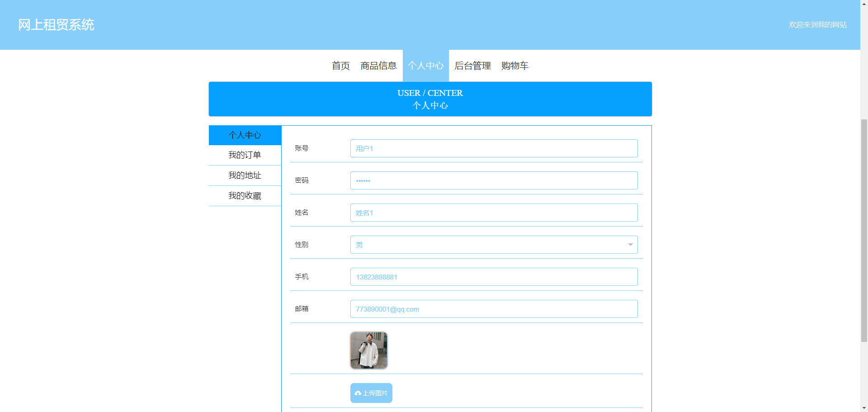
Task: Click the 邮箱 input field
Action: [494, 309]
